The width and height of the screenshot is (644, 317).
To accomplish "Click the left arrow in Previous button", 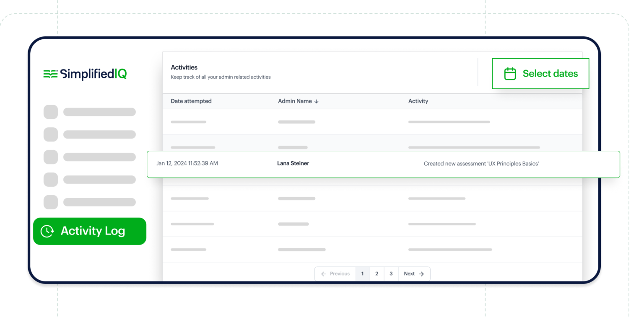I will [x=323, y=274].
